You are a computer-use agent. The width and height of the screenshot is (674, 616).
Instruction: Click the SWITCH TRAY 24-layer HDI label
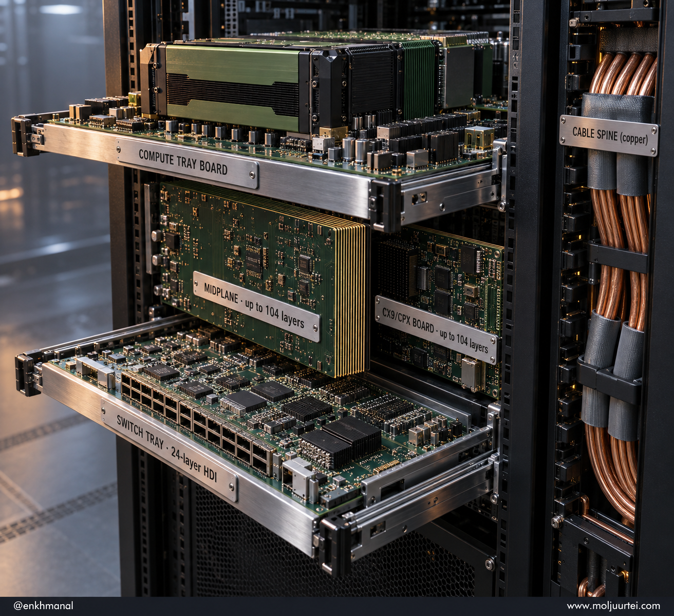click(170, 451)
